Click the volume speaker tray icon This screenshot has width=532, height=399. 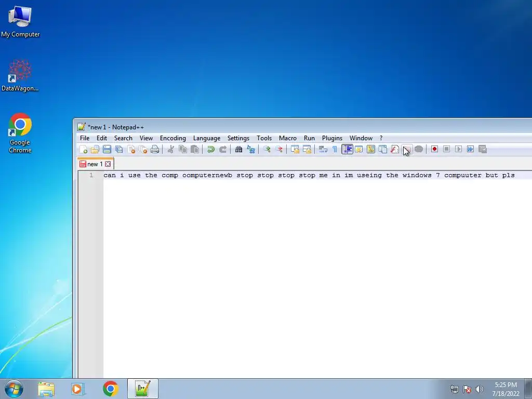[479, 389]
